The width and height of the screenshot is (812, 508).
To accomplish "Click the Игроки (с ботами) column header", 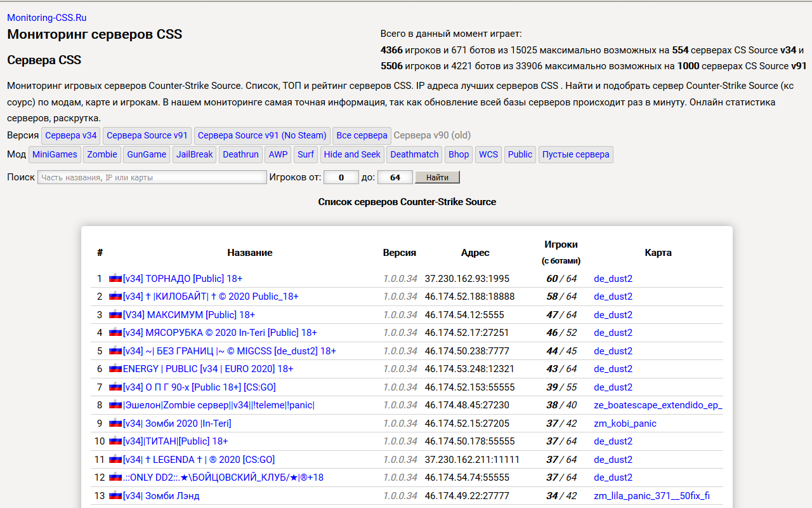I will 561,252.
